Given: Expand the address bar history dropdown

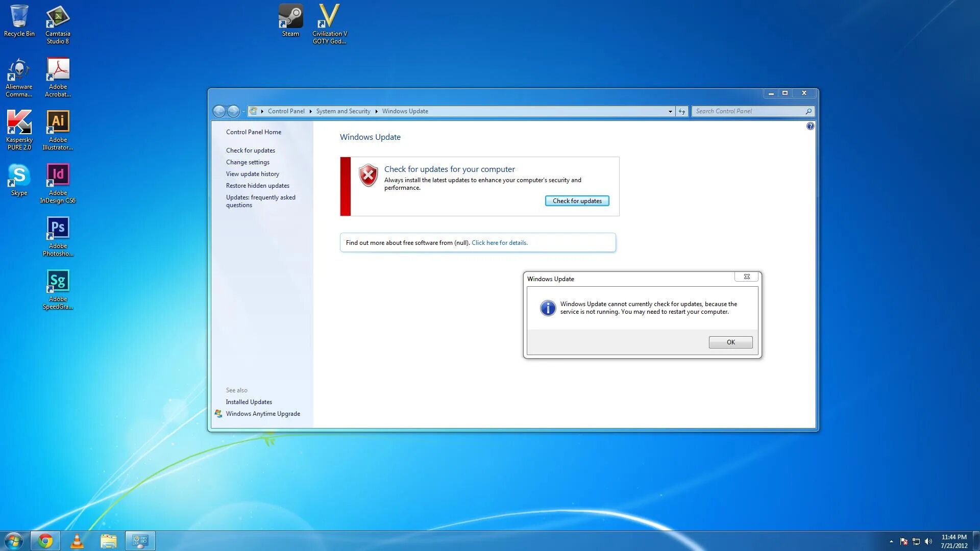Looking at the screenshot, I should pyautogui.click(x=670, y=111).
